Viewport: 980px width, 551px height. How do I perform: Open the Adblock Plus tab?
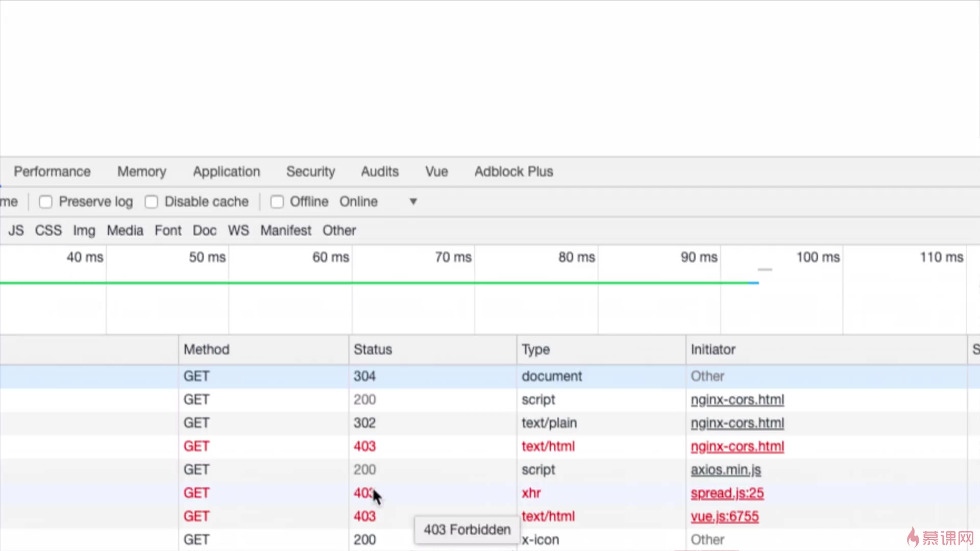click(x=513, y=171)
